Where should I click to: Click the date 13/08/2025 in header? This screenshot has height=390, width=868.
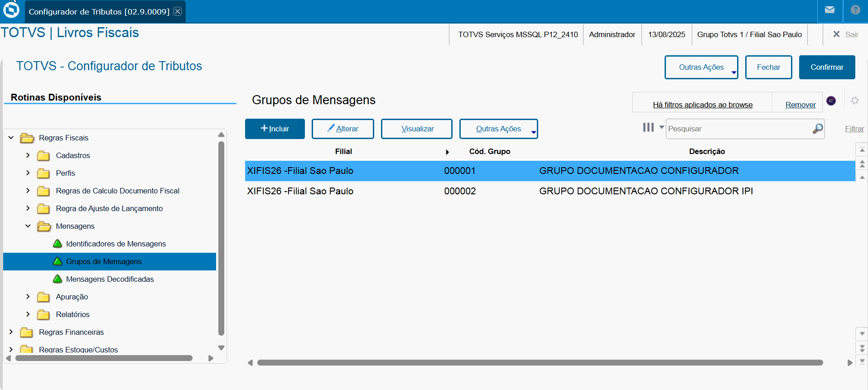point(667,34)
